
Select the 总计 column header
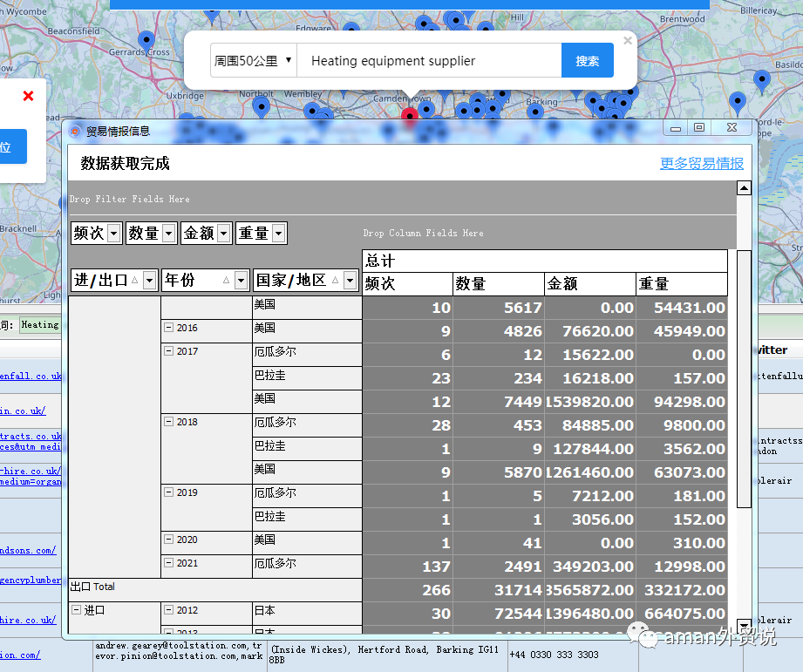[x=545, y=261]
